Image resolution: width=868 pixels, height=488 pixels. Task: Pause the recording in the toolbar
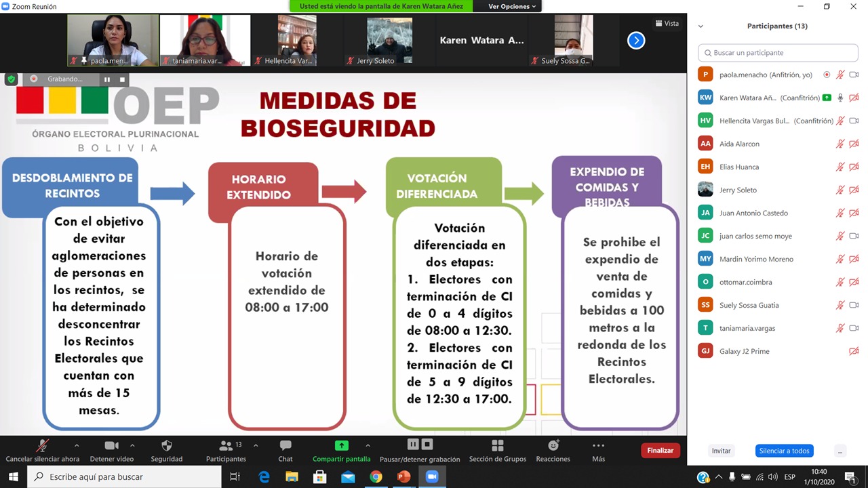(x=413, y=445)
